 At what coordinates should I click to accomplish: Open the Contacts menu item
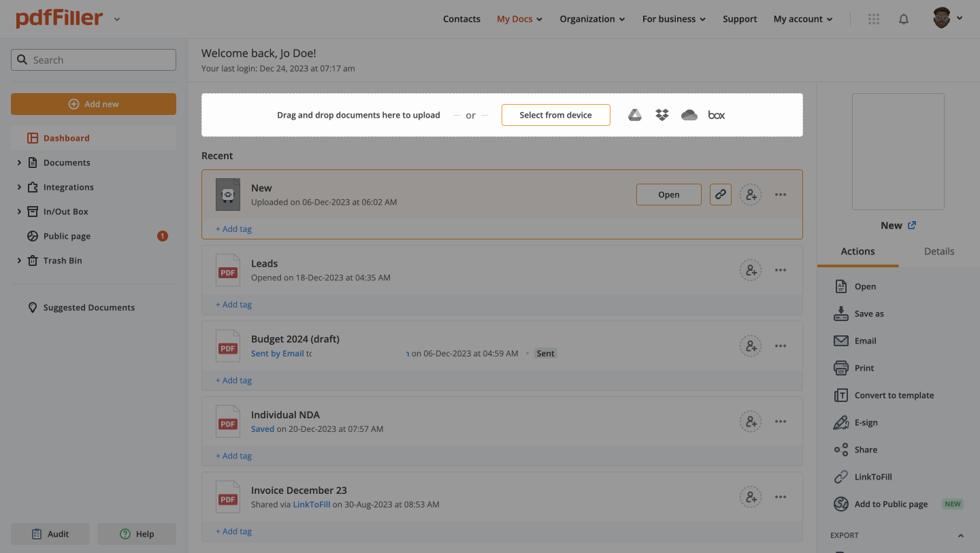point(461,19)
